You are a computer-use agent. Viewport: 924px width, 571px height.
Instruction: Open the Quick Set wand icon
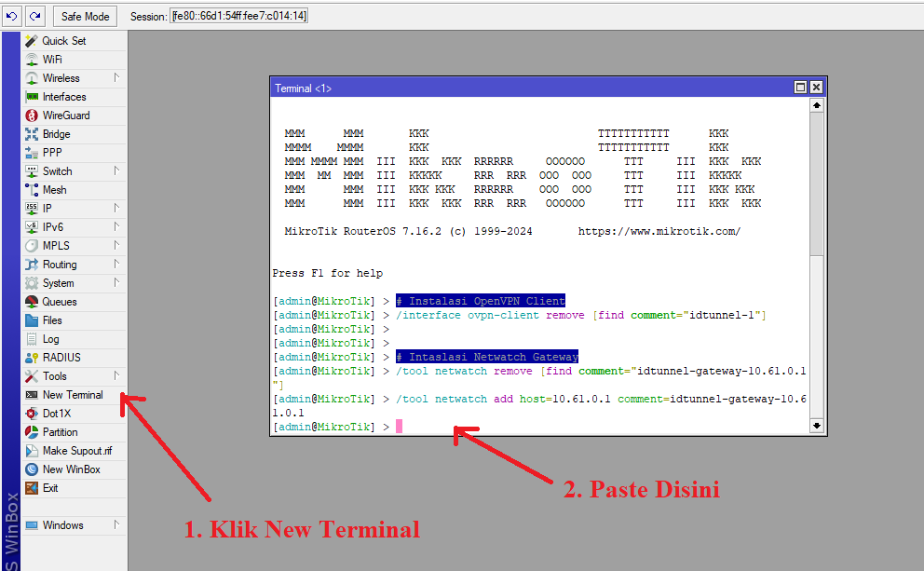pyautogui.click(x=32, y=41)
